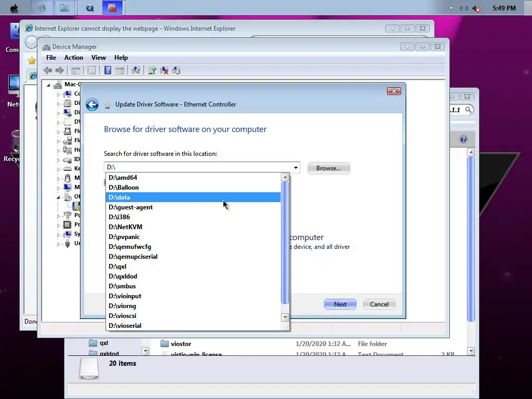Select the processor chip icon in tree

(68, 224)
